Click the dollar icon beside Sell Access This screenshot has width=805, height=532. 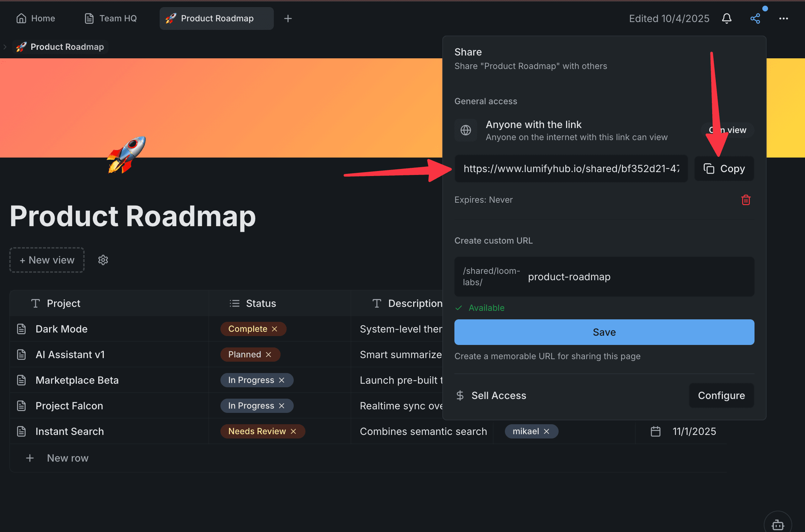[x=460, y=395]
